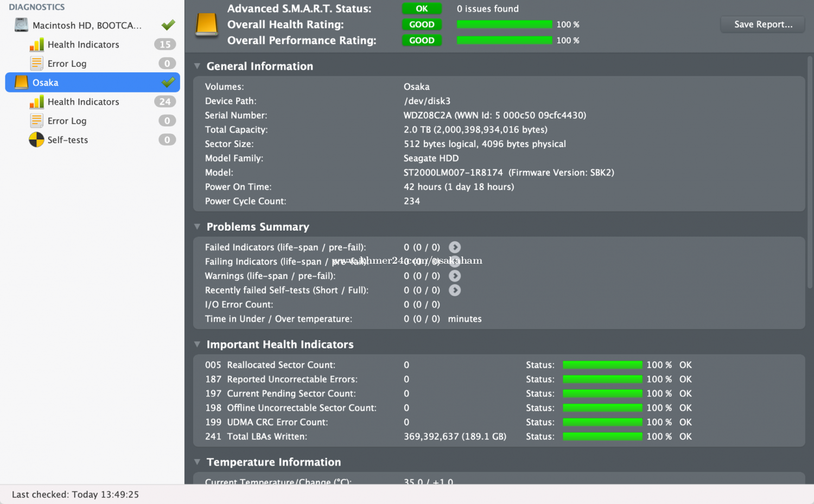
Task: Click the Osaka Health Indicators bar chart icon
Action: [36, 102]
